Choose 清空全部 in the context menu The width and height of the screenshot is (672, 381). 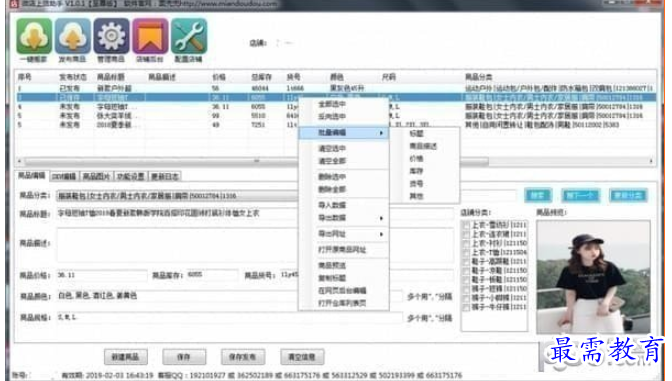tap(344, 161)
